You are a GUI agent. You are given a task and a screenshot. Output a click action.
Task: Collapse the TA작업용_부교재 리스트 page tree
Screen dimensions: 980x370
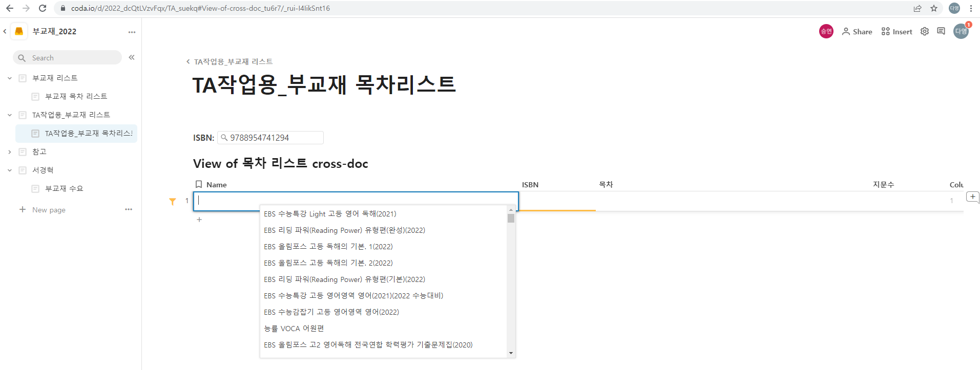pyautogui.click(x=10, y=115)
